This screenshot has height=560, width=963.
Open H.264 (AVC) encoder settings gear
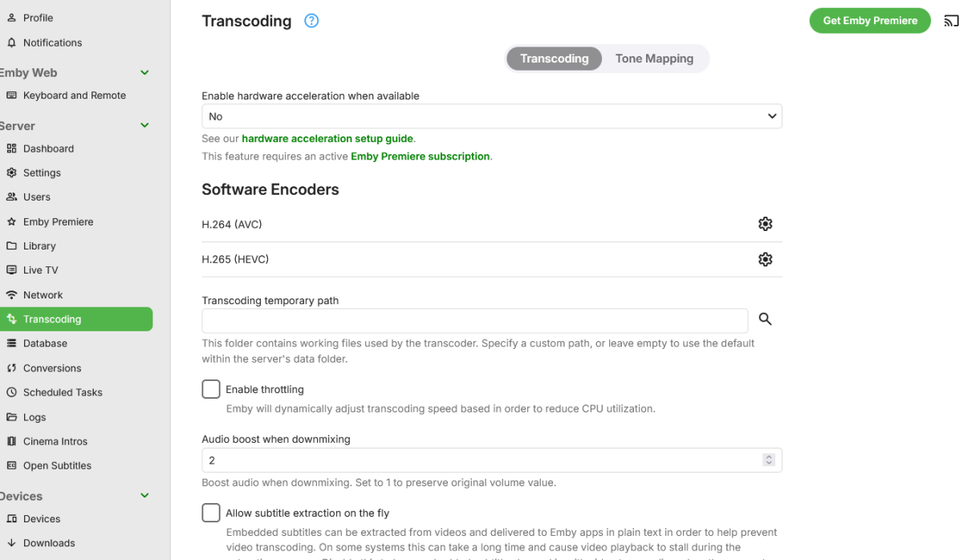[x=765, y=225]
